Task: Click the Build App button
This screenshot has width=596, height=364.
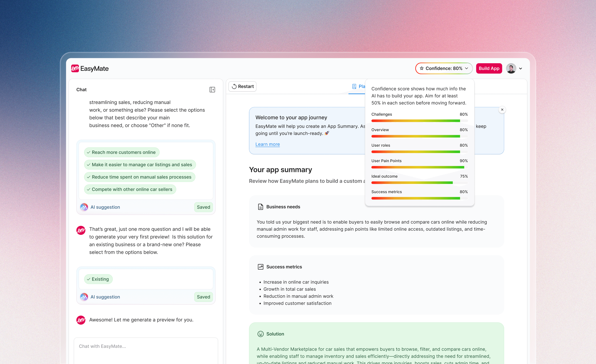Action: pyautogui.click(x=489, y=68)
